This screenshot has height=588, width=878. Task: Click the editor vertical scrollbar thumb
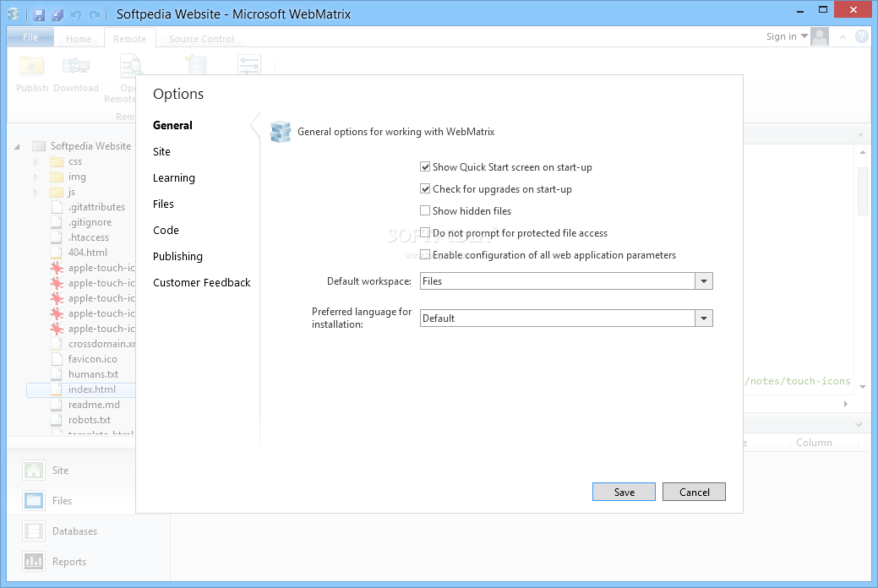tap(862, 190)
